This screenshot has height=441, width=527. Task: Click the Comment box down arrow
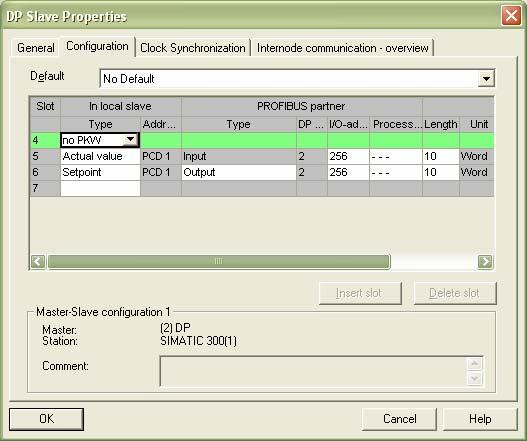pos(475,379)
